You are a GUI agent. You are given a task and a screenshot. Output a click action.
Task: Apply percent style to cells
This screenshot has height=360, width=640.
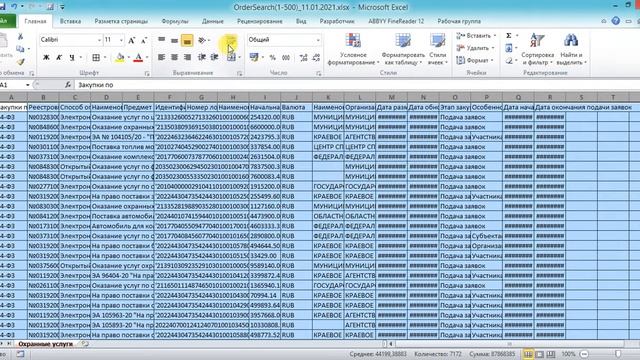pyautogui.click(x=273, y=58)
